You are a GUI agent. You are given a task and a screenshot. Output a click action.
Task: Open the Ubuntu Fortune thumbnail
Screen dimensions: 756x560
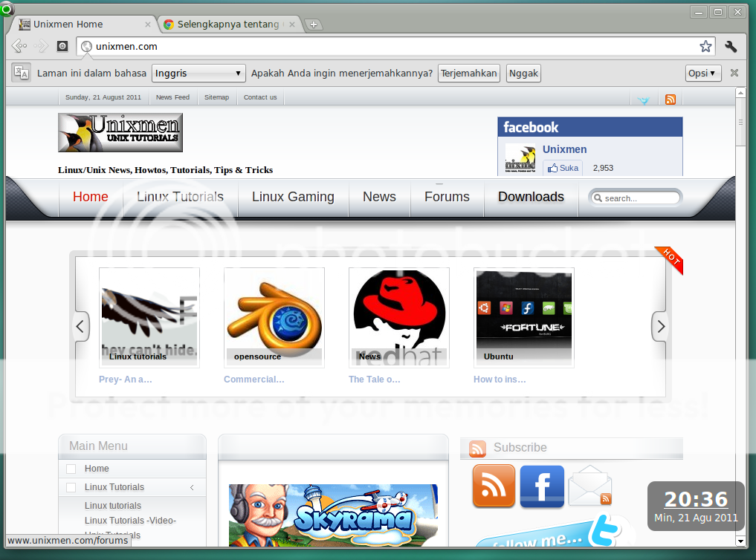[x=523, y=318]
